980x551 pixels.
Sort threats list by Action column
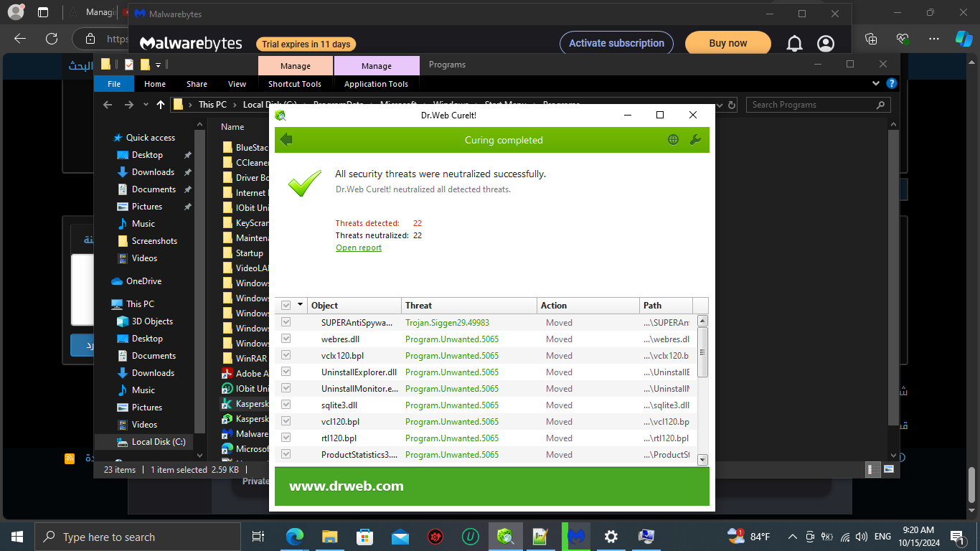(588, 305)
